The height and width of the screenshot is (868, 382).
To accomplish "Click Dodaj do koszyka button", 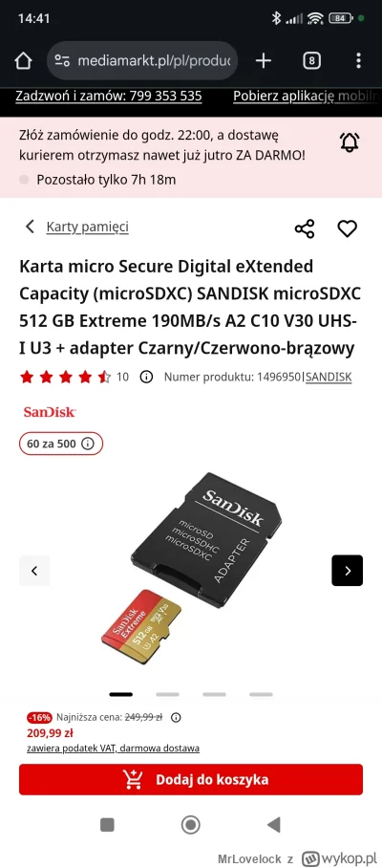I will click(191, 779).
